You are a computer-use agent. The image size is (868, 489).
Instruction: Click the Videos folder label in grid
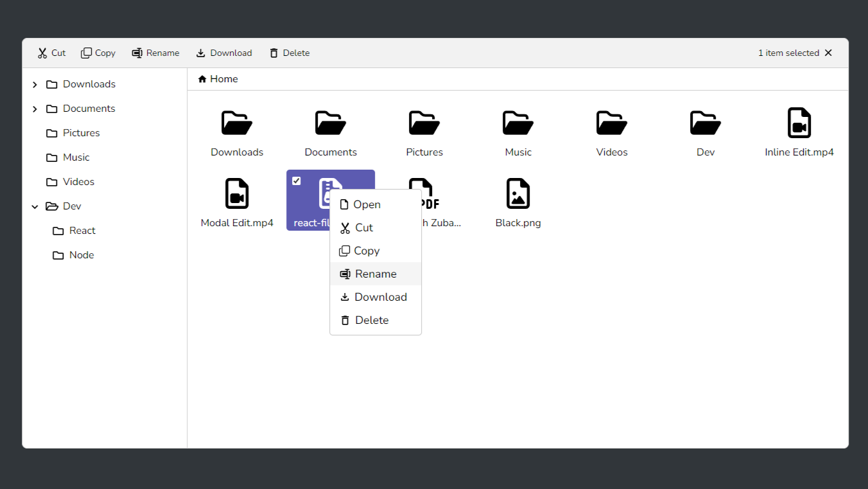(x=612, y=152)
